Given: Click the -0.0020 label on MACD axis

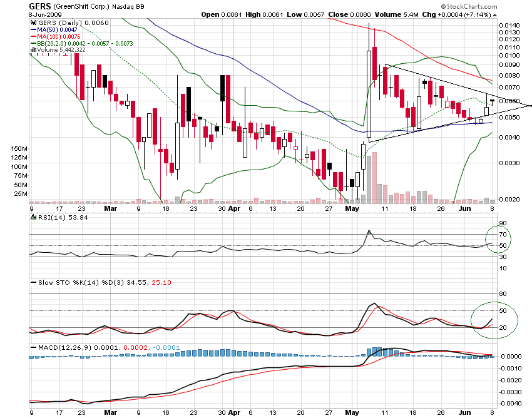Looking at the screenshot, I should click(510, 380).
